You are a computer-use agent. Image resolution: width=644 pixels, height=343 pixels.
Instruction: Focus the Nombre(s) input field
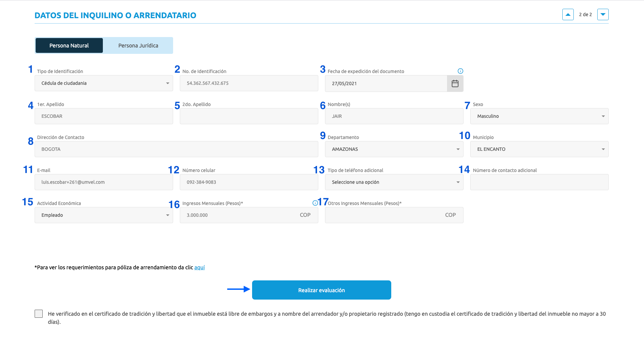(x=394, y=116)
